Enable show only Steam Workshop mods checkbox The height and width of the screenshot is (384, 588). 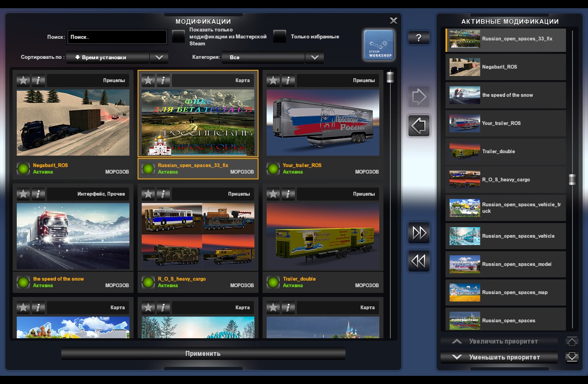pos(178,36)
